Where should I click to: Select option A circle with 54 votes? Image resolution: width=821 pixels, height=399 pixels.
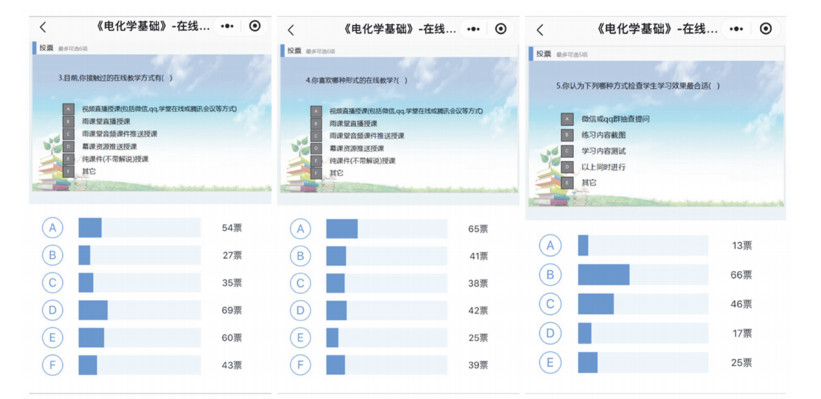pyautogui.click(x=52, y=228)
